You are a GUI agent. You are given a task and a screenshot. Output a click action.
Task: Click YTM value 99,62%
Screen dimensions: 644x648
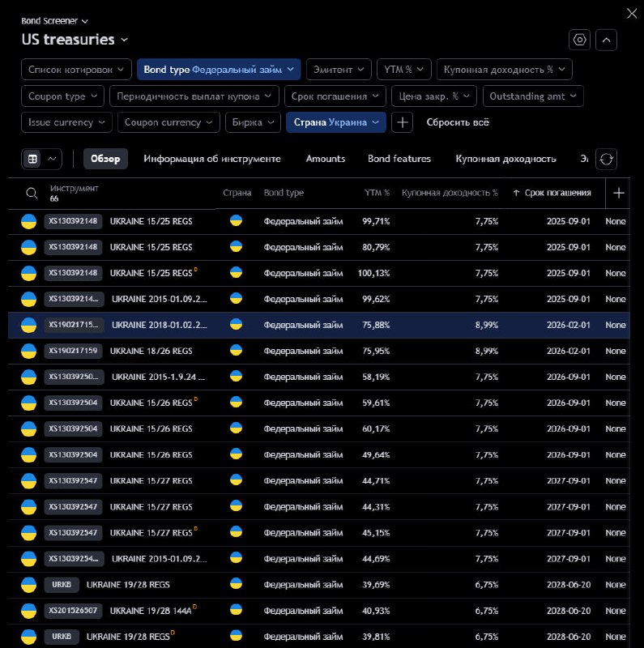[376, 299]
